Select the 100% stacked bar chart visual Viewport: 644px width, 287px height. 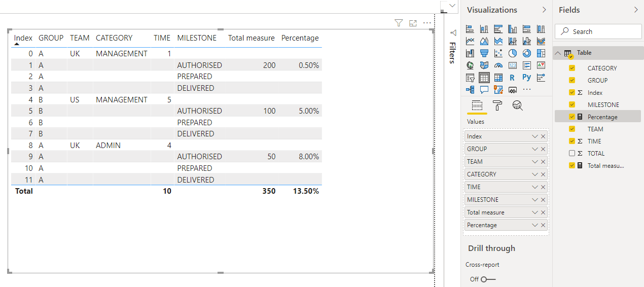(526, 29)
